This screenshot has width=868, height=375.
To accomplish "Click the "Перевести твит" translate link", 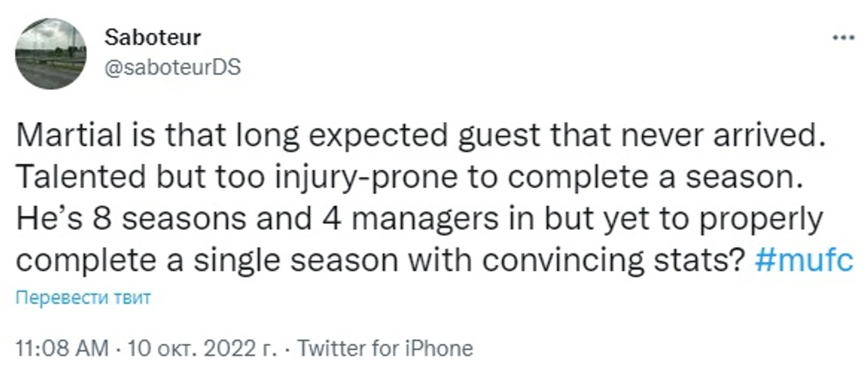I will coord(83,297).
